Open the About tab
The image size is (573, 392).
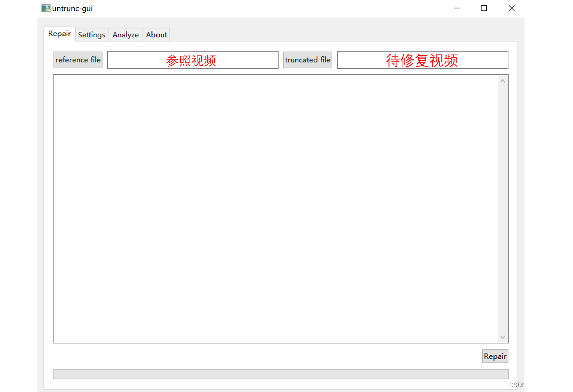pos(156,35)
